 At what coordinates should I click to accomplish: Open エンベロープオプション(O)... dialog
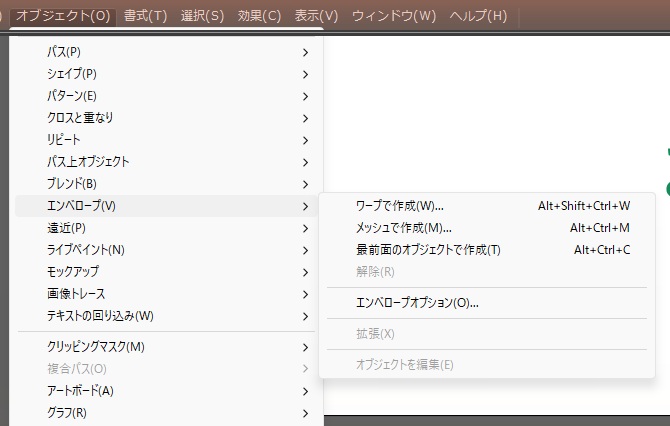(x=487, y=303)
